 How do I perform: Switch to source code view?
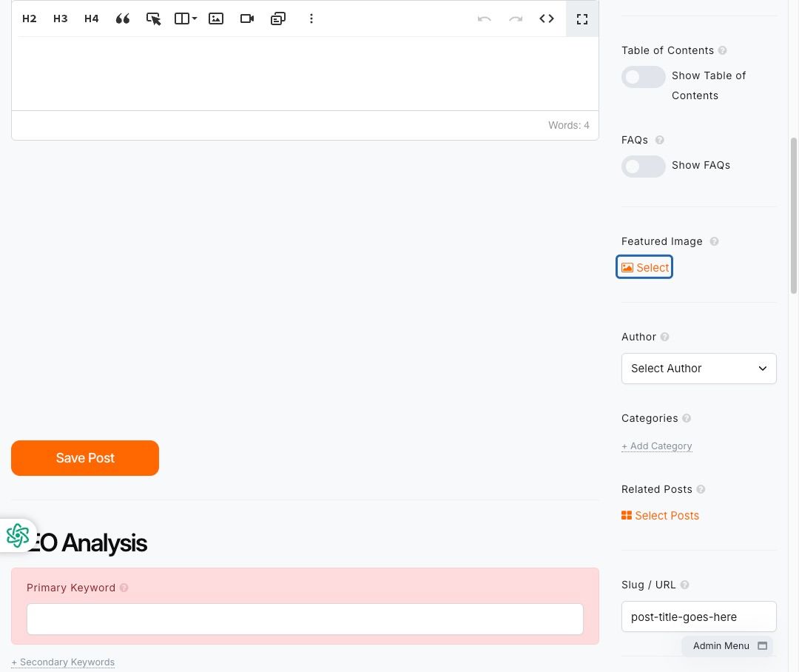click(x=547, y=19)
